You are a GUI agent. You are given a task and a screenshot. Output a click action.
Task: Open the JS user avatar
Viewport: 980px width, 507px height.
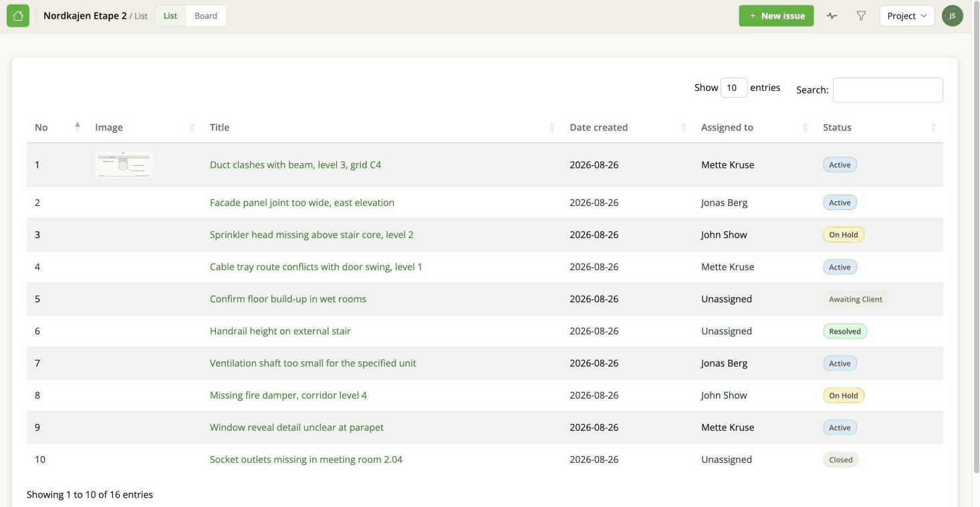point(952,16)
